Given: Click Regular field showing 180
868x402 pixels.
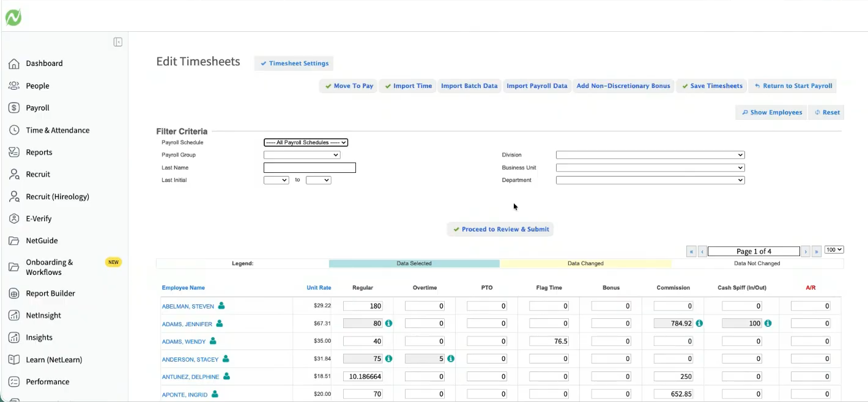Looking at the screenshot, I should pos(363,306).
